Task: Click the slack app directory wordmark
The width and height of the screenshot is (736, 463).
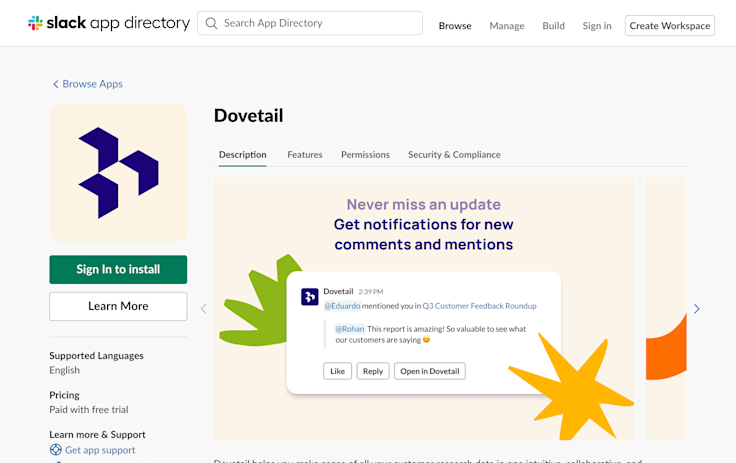Action: point(118,23)
